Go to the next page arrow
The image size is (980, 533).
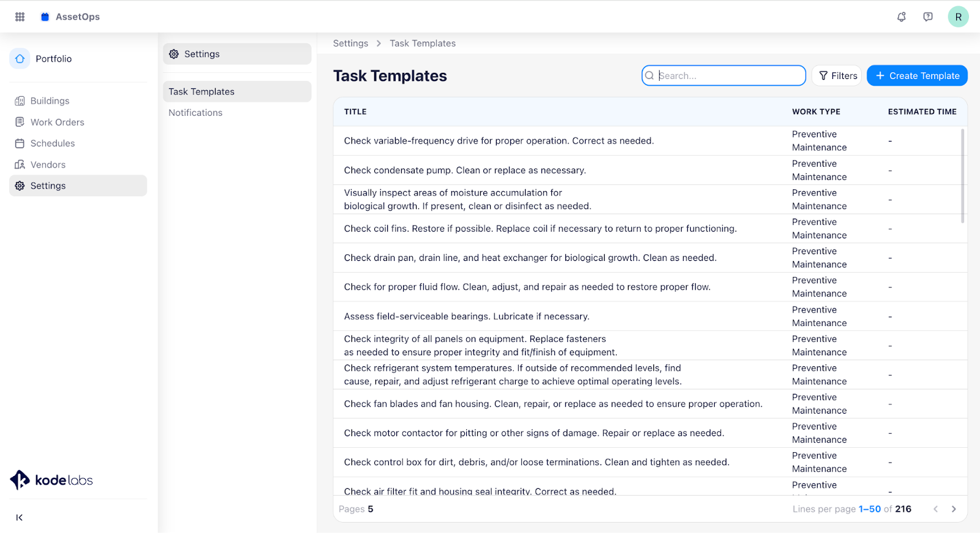coord(954,509)
